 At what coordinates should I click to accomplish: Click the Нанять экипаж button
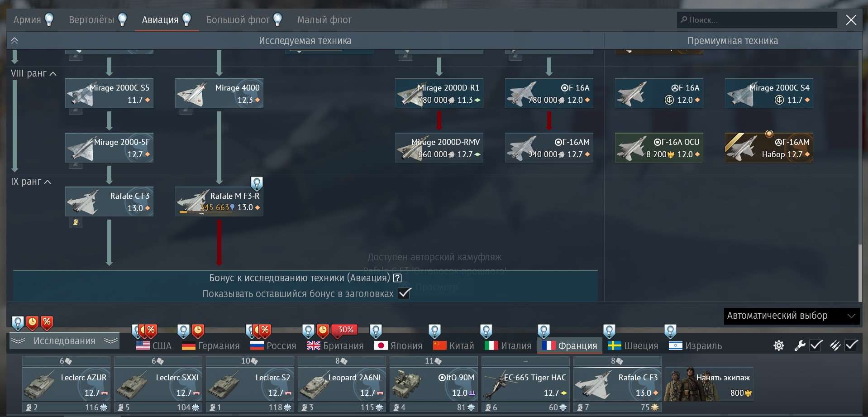709,384
